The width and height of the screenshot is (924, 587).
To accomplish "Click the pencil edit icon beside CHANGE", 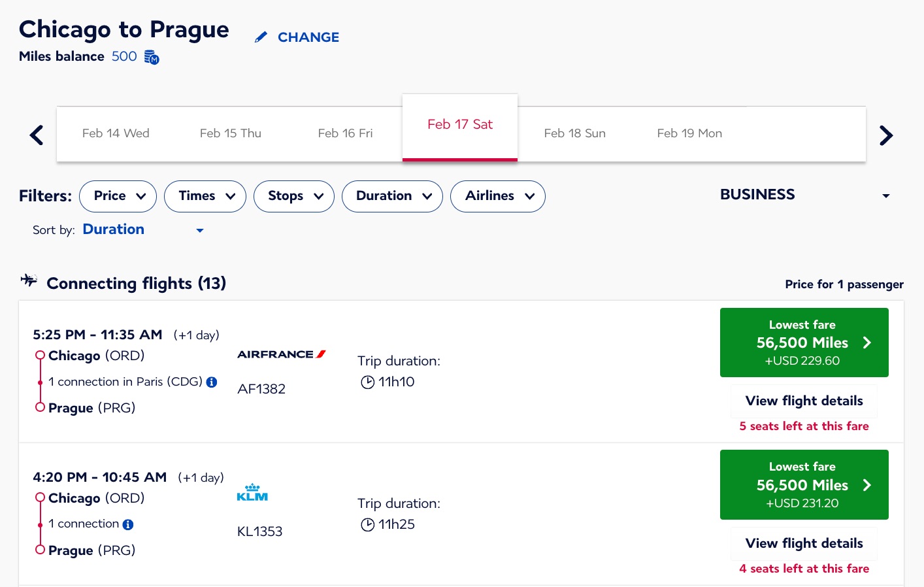I will (261, 37).
